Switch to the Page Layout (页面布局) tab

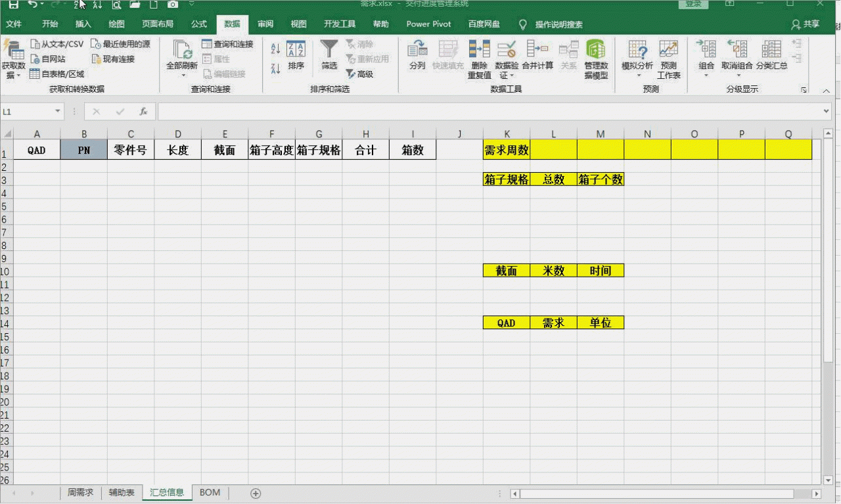[158, 24]
